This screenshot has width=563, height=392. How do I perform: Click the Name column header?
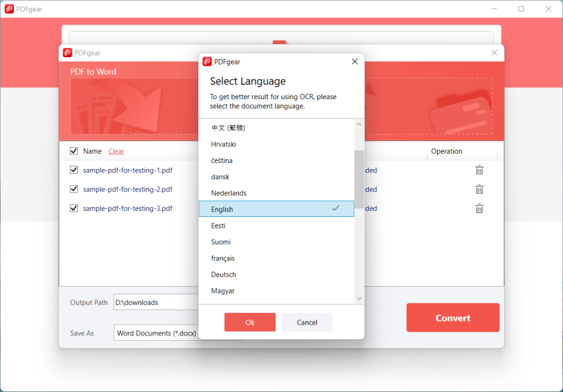(93, 151)
